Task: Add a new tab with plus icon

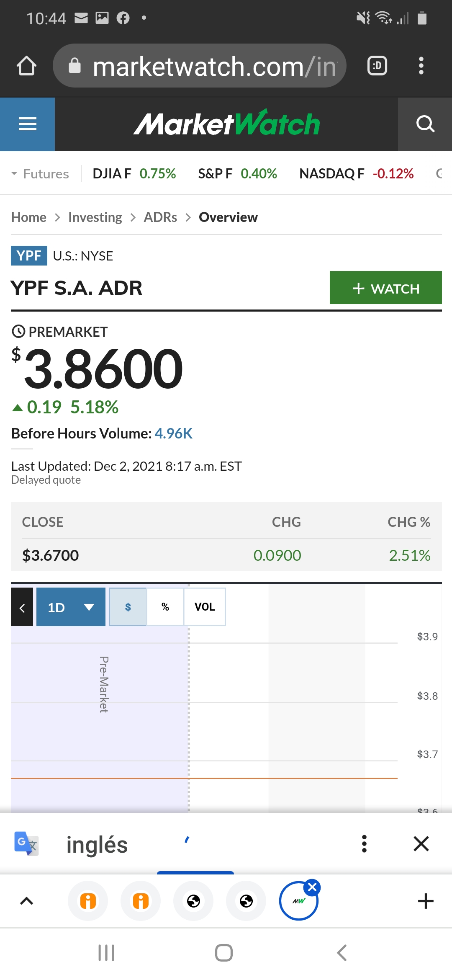Action: pos(426,901)
